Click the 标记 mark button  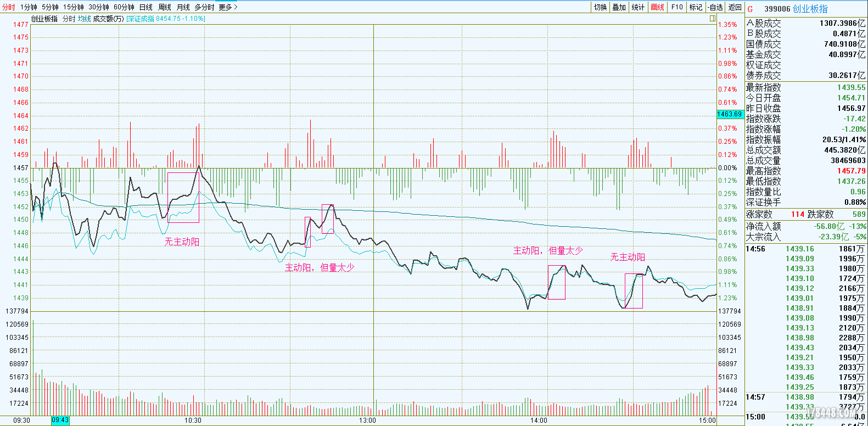(x=696, y=7)
